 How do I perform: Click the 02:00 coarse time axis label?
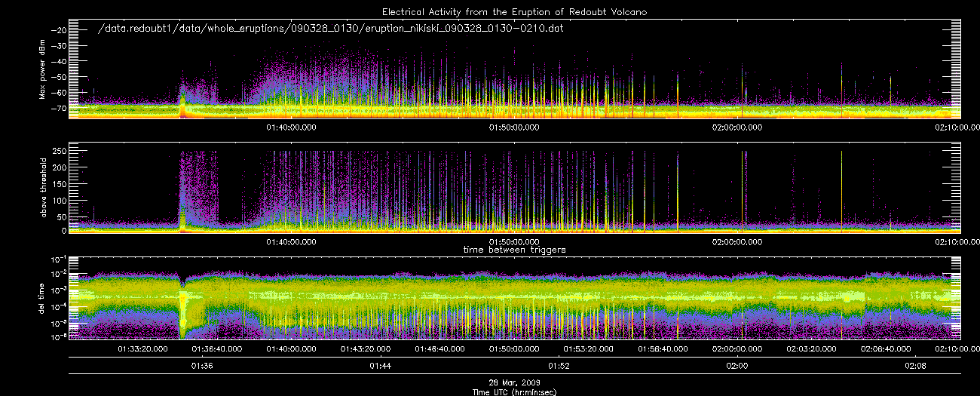click(737, 366)
